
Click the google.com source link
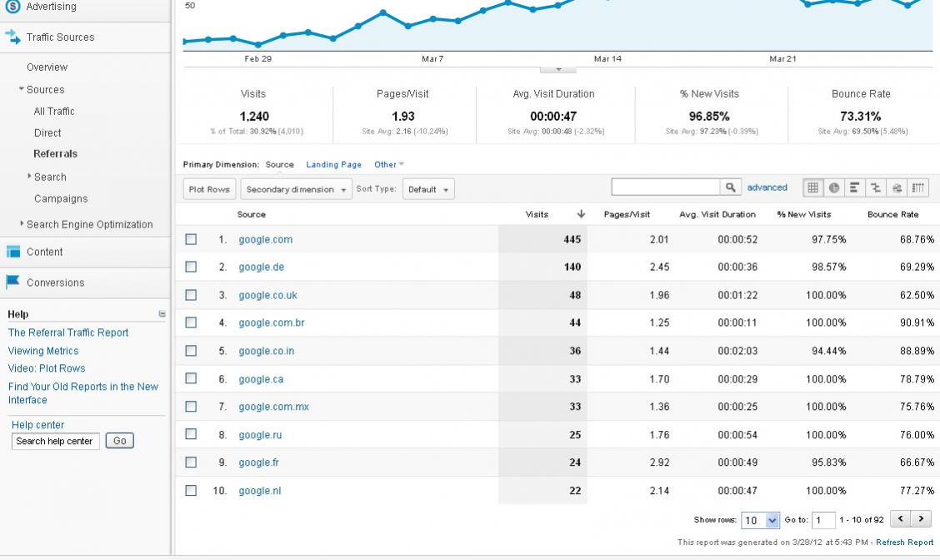click(x=266, y=239)
